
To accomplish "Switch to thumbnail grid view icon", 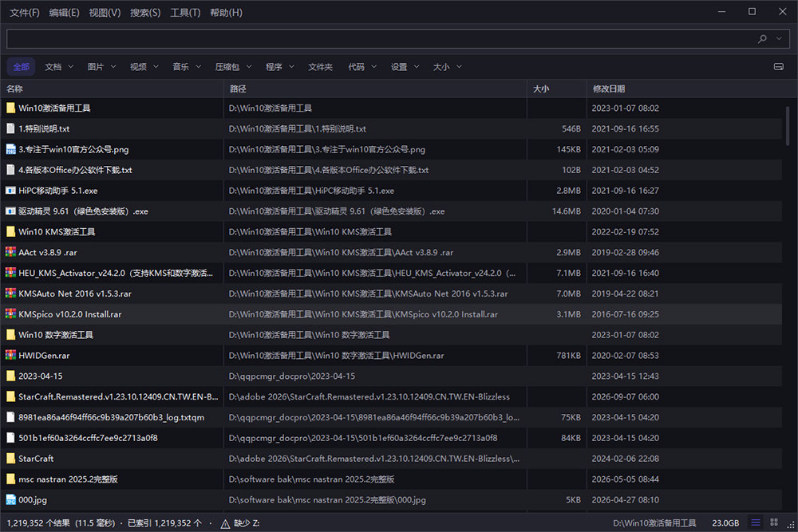I will [773, 522].
